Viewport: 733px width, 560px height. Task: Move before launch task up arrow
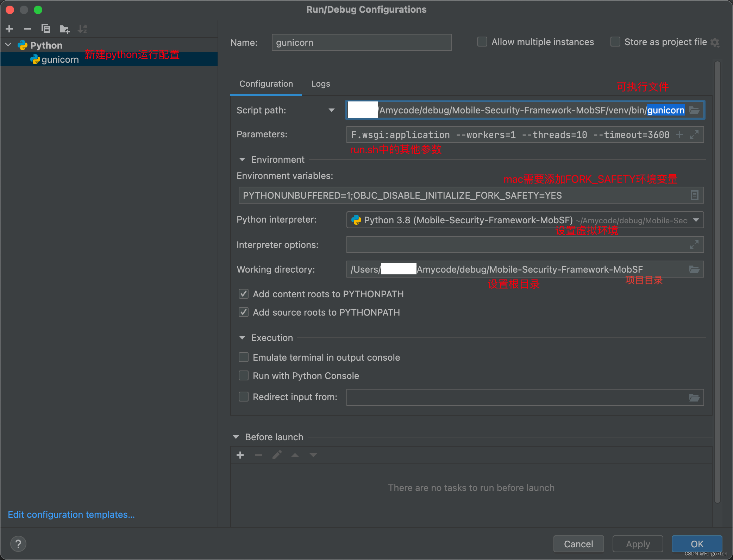click(295, 455)
